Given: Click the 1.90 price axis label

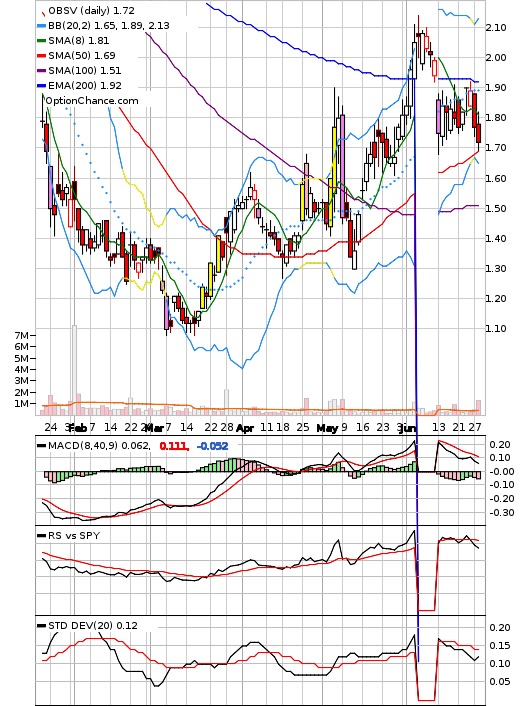Looking at the screenshot, I should point(496,87).
